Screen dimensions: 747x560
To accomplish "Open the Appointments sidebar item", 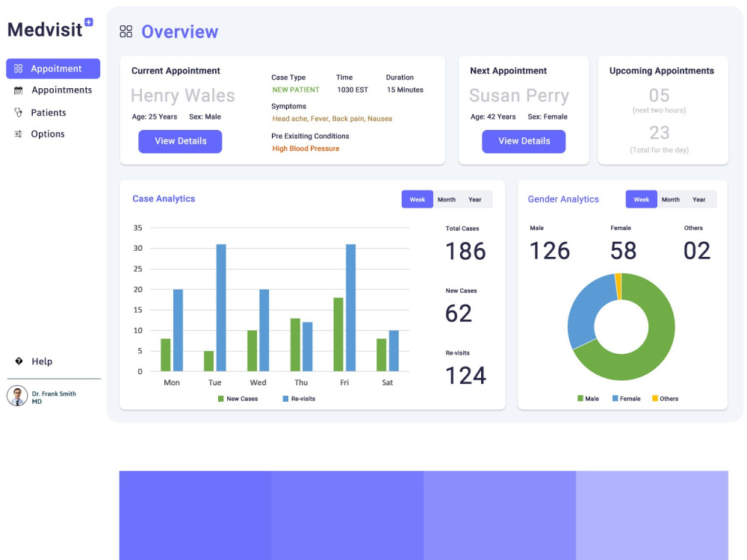I will (x=53, y=90).
